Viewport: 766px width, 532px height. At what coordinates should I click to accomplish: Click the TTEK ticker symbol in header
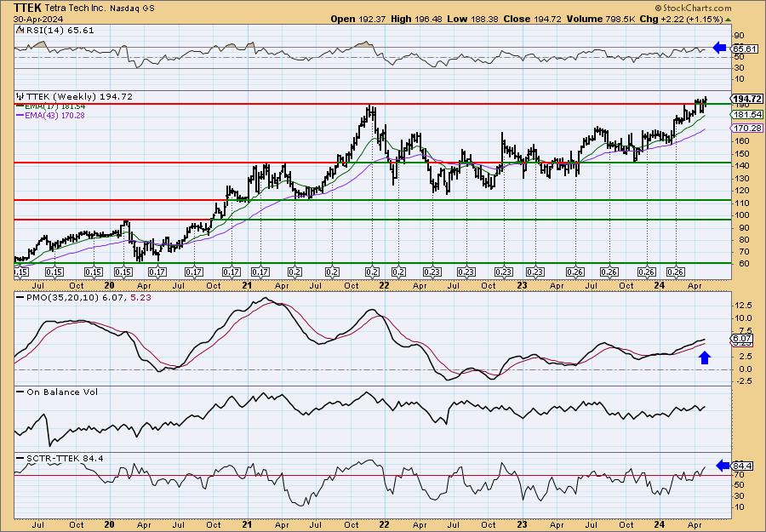tap(27, 8)
